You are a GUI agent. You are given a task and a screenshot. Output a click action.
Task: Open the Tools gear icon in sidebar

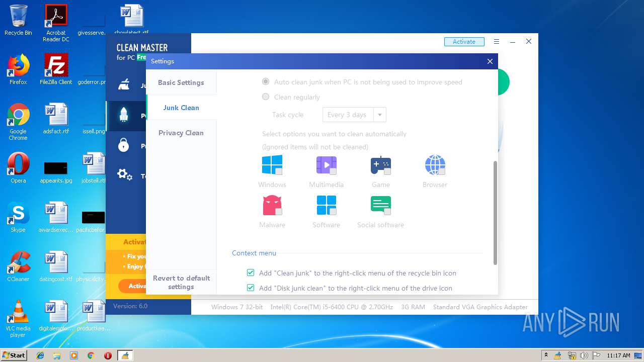click(x=125, y=174)
